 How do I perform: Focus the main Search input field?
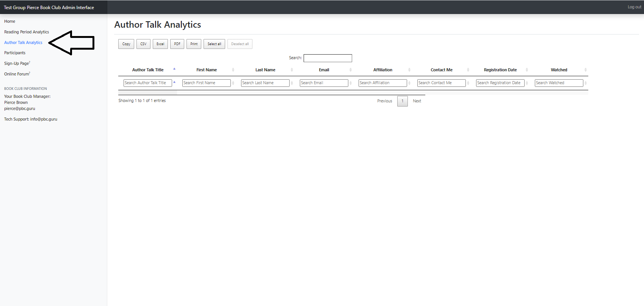coord(327,58)
